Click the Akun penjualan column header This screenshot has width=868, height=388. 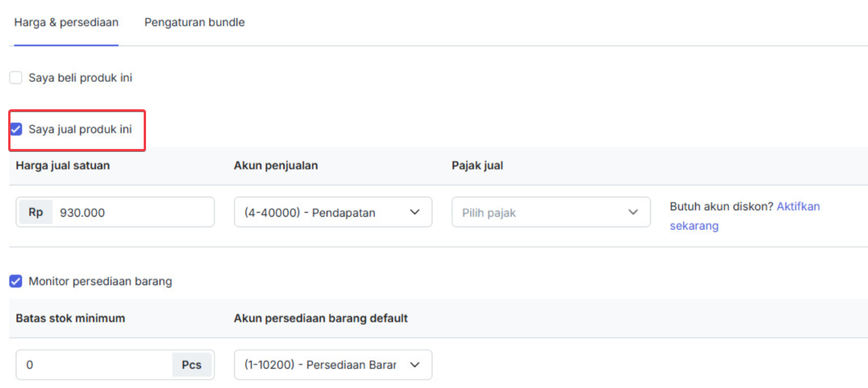click(276, 165)
